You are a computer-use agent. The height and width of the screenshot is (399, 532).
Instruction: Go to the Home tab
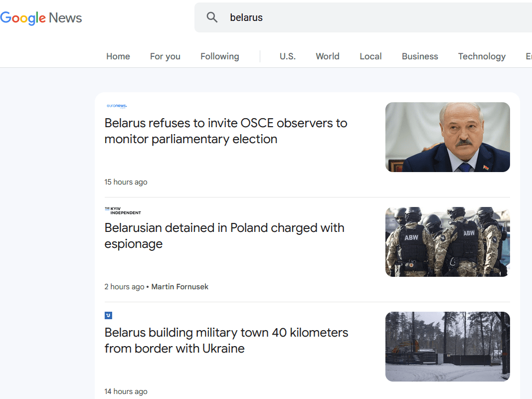tap(118, 56)
